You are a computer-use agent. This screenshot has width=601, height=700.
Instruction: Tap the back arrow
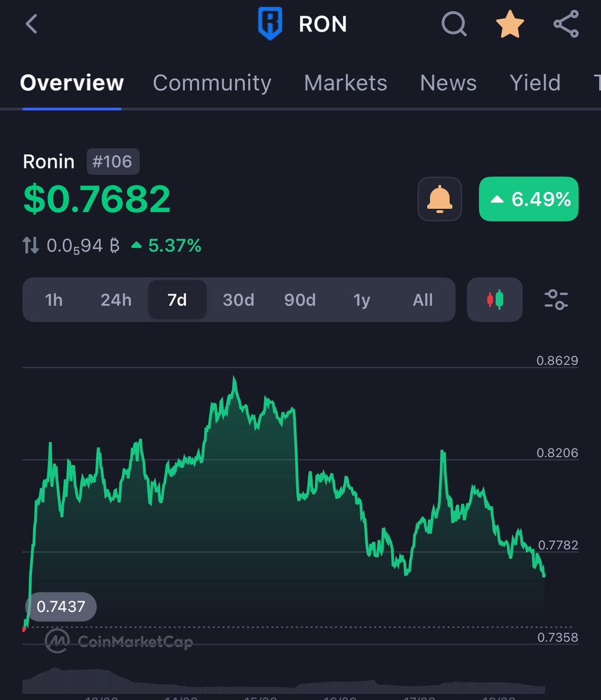31,24
